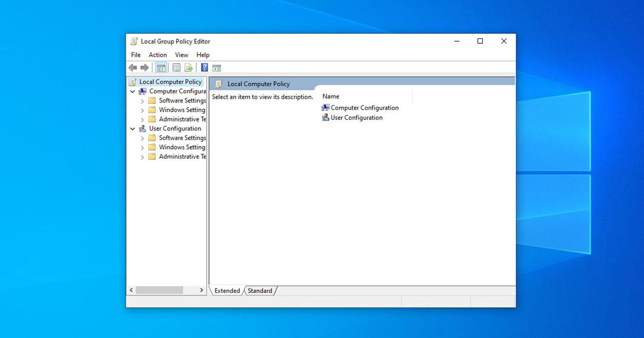Select Software Settings under User Configuration in tree

click(182, 138)
